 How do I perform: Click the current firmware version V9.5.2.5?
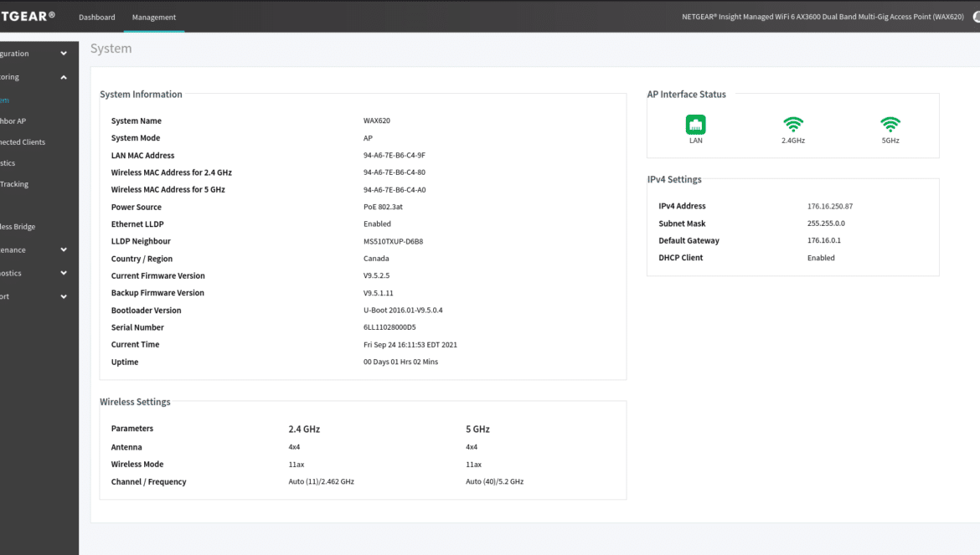coord(376,275)
